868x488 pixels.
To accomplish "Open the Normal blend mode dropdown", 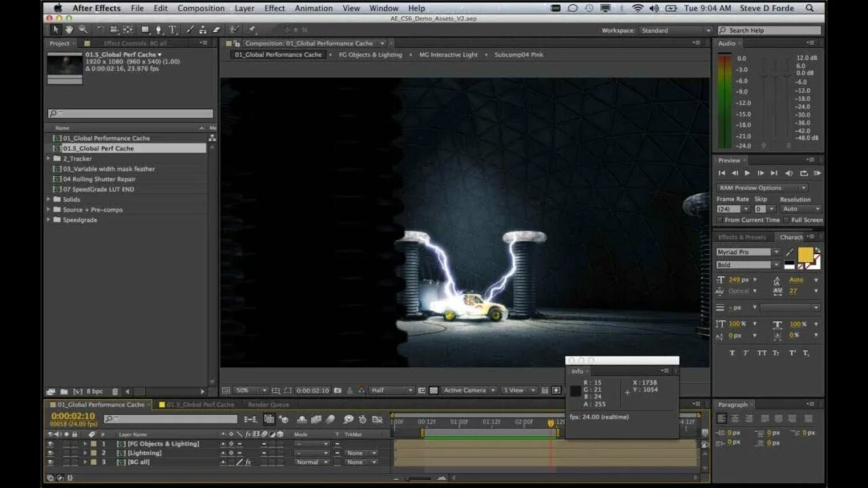I will [x=312, y=462].
